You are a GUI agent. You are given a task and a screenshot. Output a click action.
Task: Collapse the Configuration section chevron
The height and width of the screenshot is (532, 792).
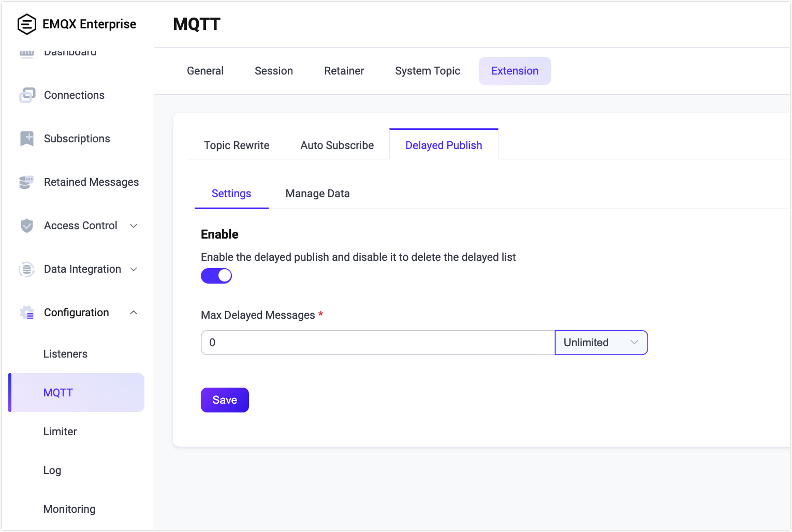tap(134, 313)
